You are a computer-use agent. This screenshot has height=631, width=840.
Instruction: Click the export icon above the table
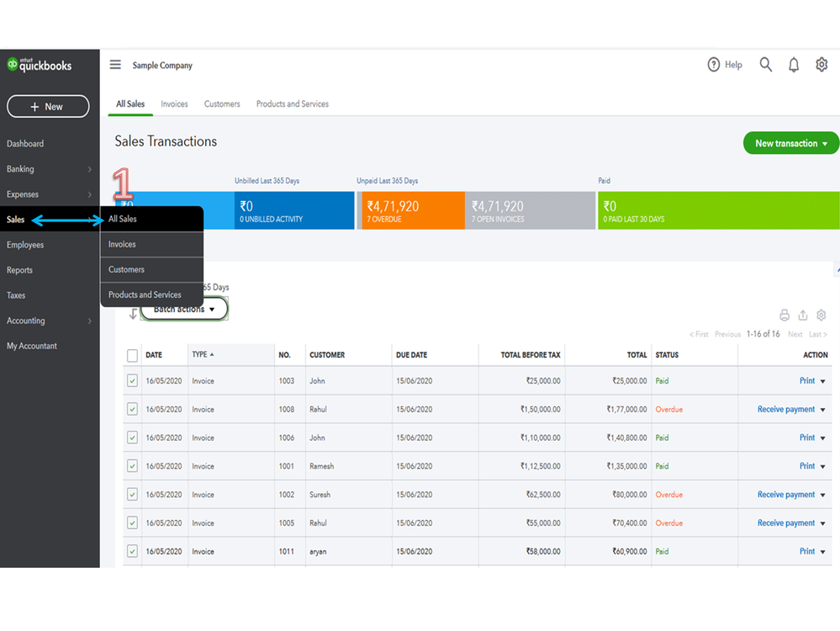803,315
